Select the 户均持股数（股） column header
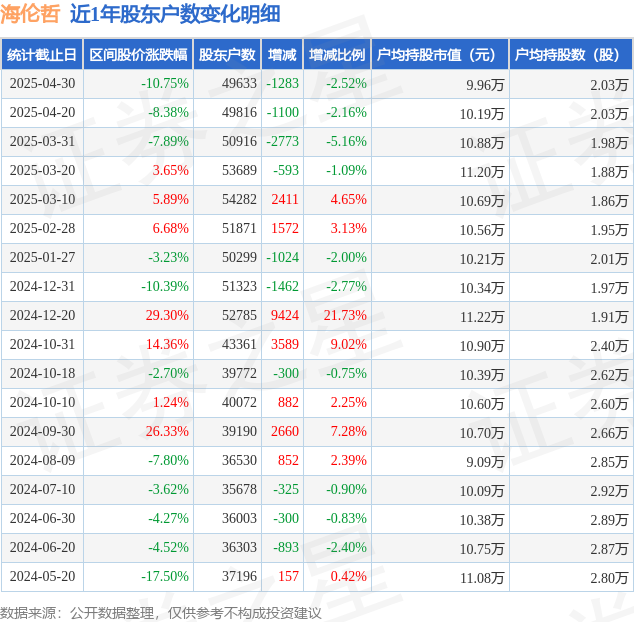This screenshot has width=634, height=622. pos(571,55)
